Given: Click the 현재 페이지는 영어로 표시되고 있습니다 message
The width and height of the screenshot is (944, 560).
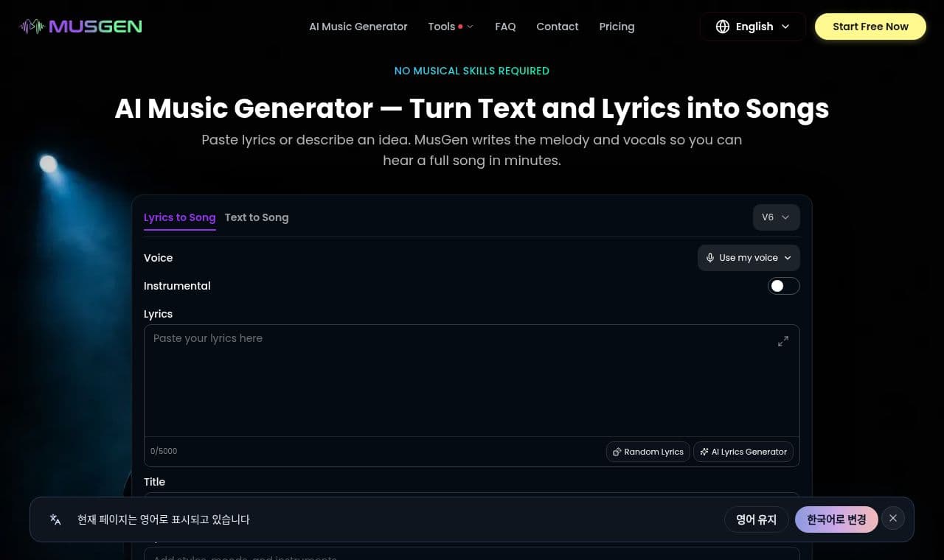Looking at the screenshot, I should pos(164,519).
